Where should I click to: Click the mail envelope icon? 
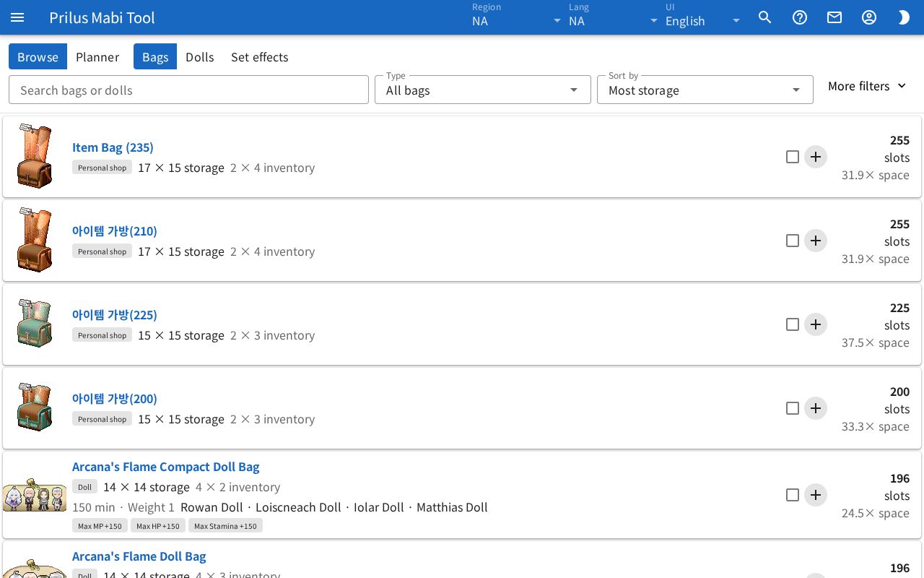click(x=834, y=17)
